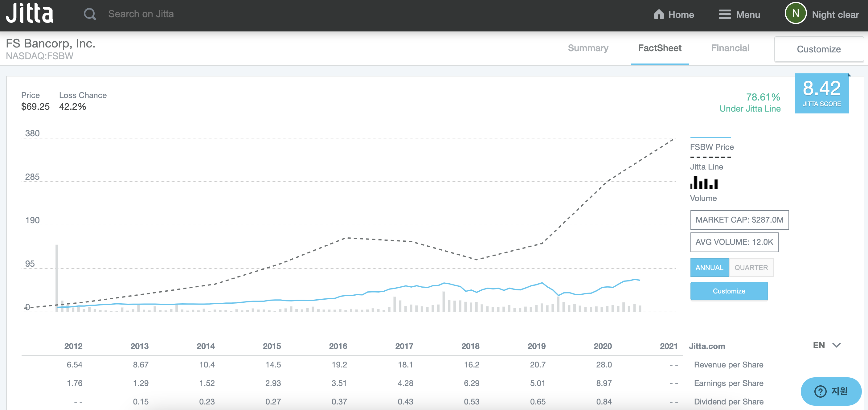868x410 pixels.
Task: Switch to the FactSheet tab
Action: coord(659,48)
